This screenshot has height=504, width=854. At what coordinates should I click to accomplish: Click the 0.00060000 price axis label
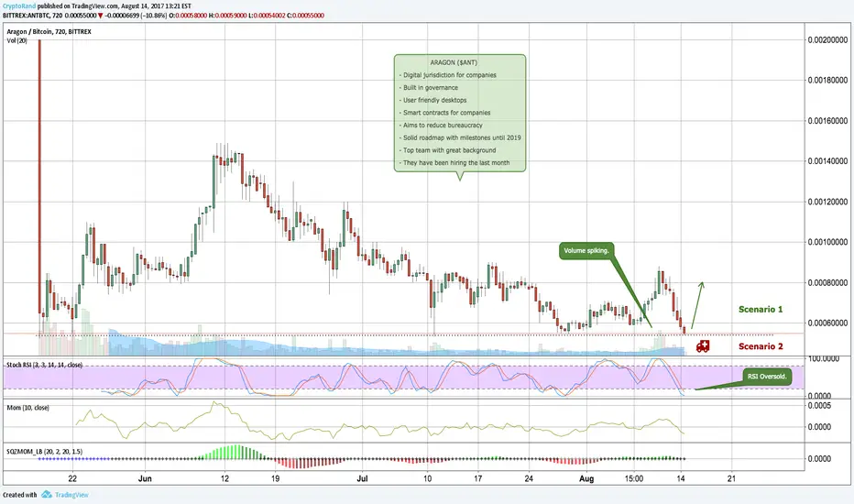(x=827, y=323)
